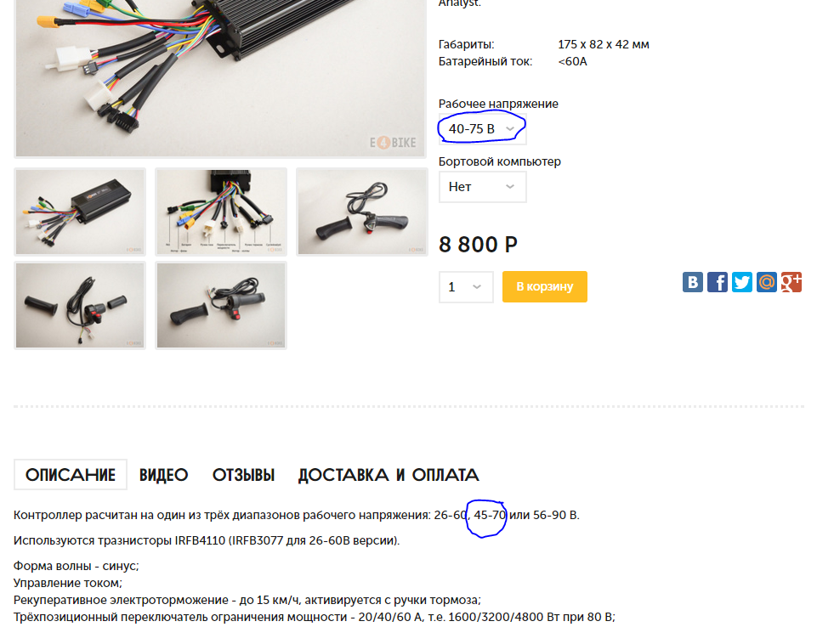Select the throttle grip with cable thumbnail
The image size is (817, 644).
coord(362,212)
